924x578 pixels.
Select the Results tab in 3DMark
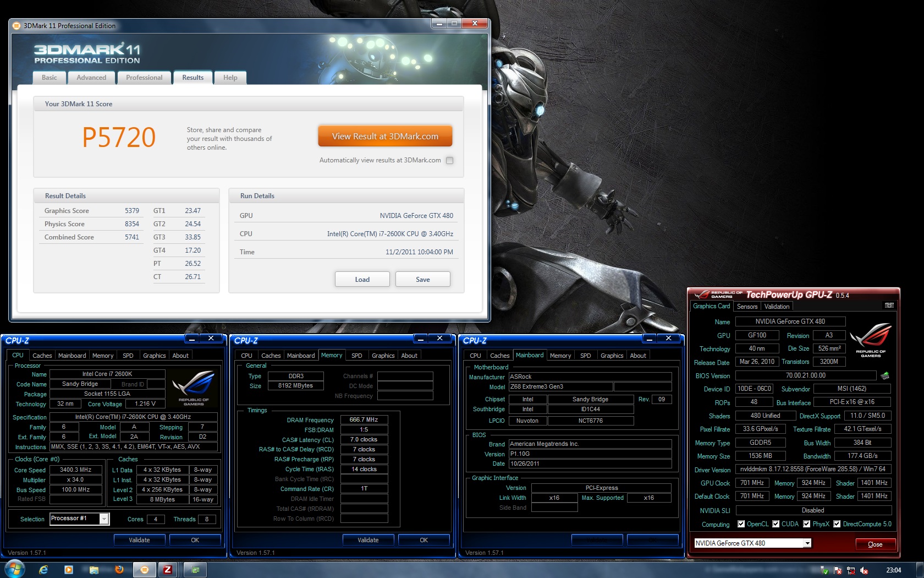coord(193,78)
